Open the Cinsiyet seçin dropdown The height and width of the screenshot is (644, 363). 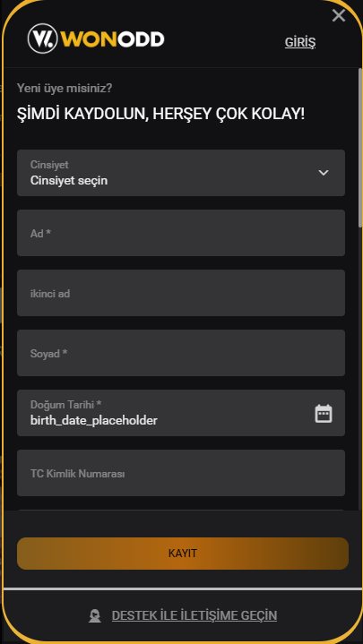(181, 173)
